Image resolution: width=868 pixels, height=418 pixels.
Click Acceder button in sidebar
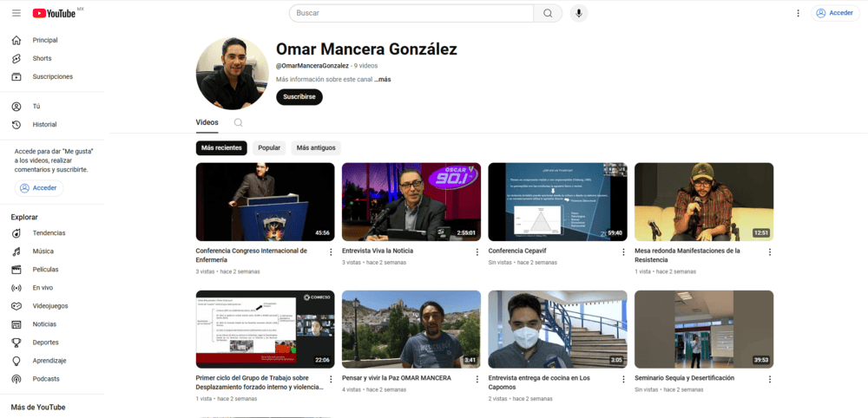tap(39, 188)
